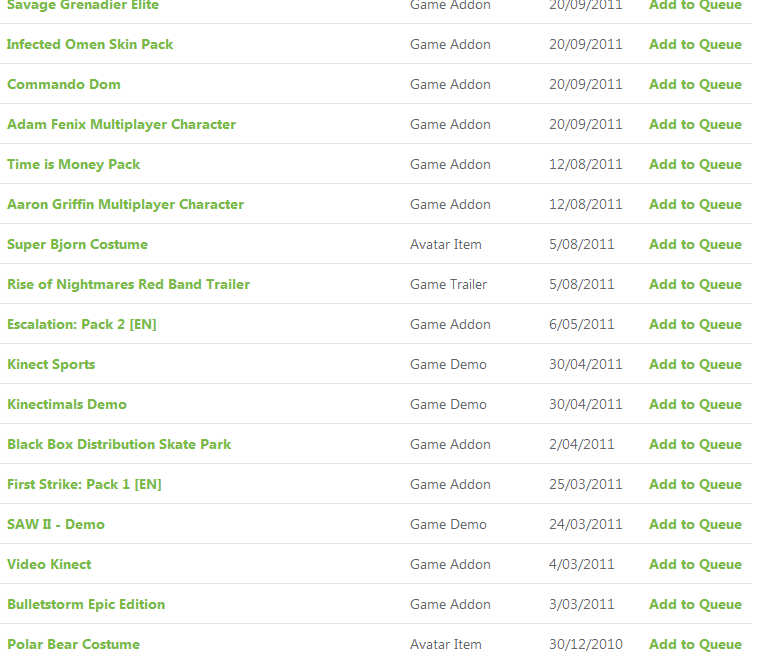This screenshot has height=661, width=767.
Task: Select Game Demo type for SAW II row
Action: pyautogui.click(x=448, y=524)
